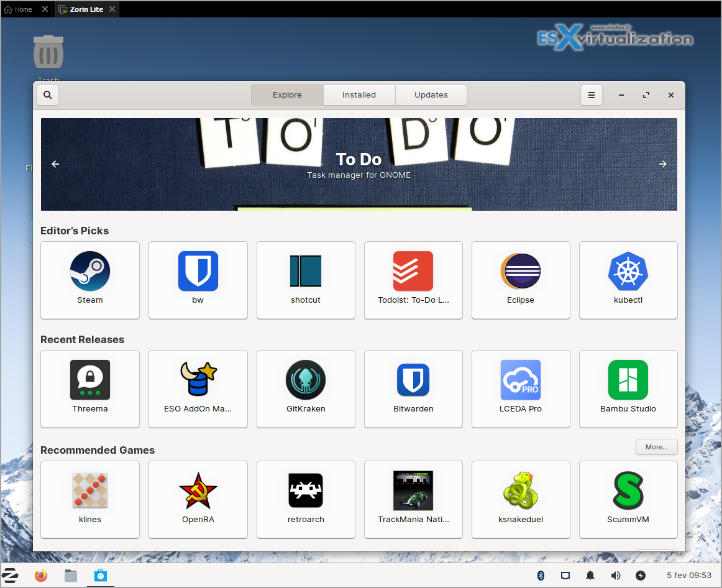Show the next featured banner
This screenshot has width=722, height=588.
[x=662, y=164]
